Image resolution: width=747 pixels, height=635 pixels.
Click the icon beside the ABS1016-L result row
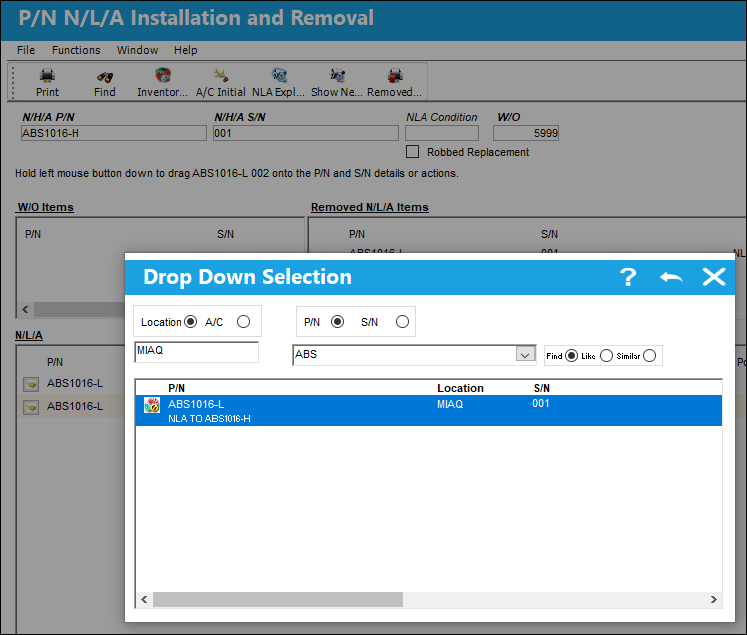[152, 405]
